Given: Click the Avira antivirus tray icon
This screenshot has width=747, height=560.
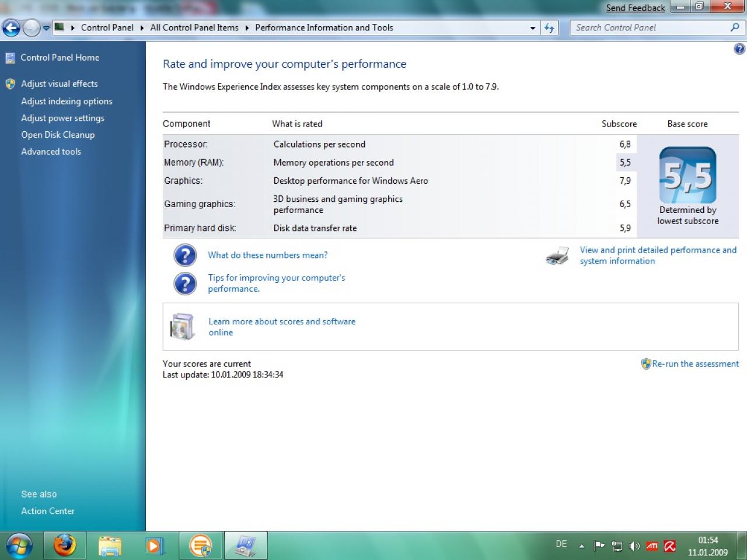Looking at the screenshot, I should [669, 546].
